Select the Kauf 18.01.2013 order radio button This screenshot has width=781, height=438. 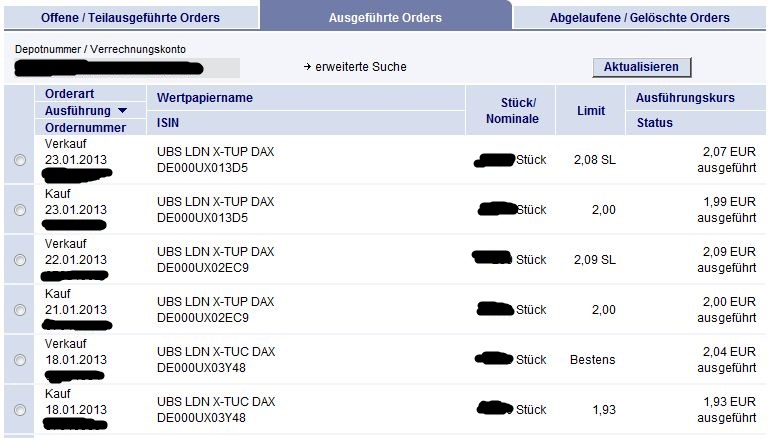(x=20, y=410)
